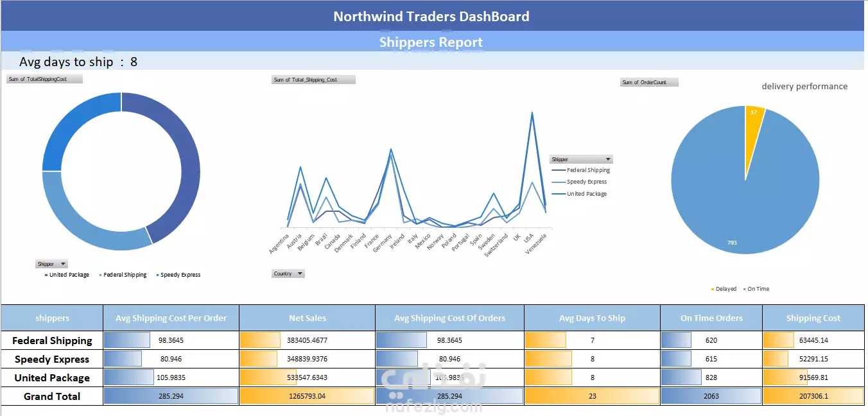Click the United Package donut legend entry
The image size is (868, 416).
(x=67, y=275)
